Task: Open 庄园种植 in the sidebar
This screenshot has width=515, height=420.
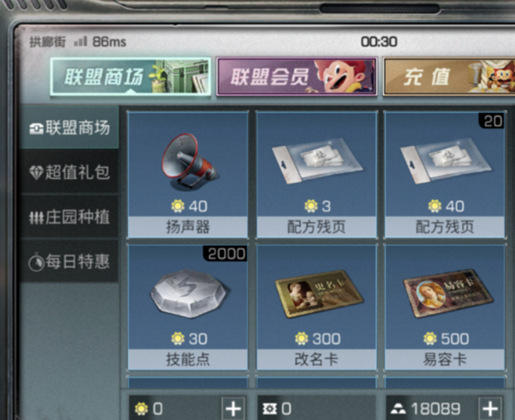Action: click(69, 217)
